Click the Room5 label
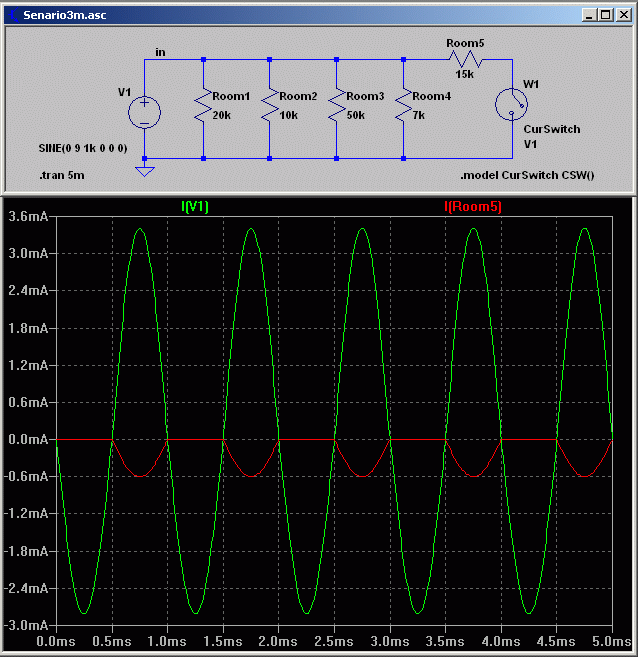This screenshot has width=638, height=657. [465, 43]
